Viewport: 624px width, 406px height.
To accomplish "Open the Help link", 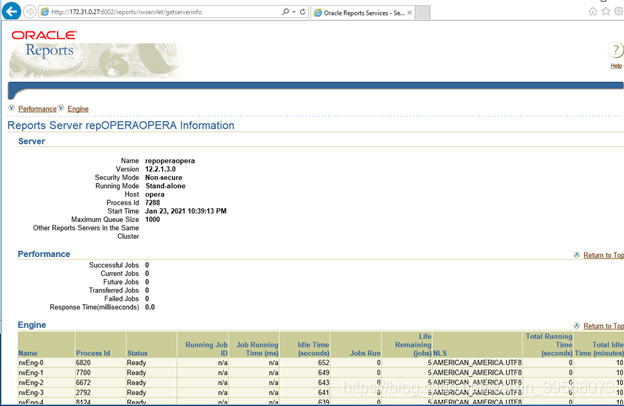I will point(616,66).
